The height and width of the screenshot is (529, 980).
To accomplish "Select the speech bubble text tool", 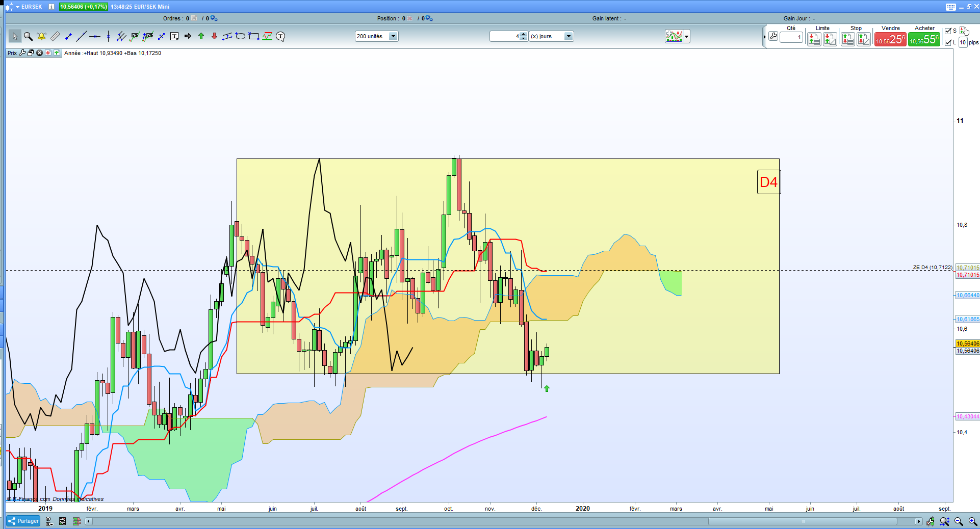I will pyautogui.click(x=280, y=36).
